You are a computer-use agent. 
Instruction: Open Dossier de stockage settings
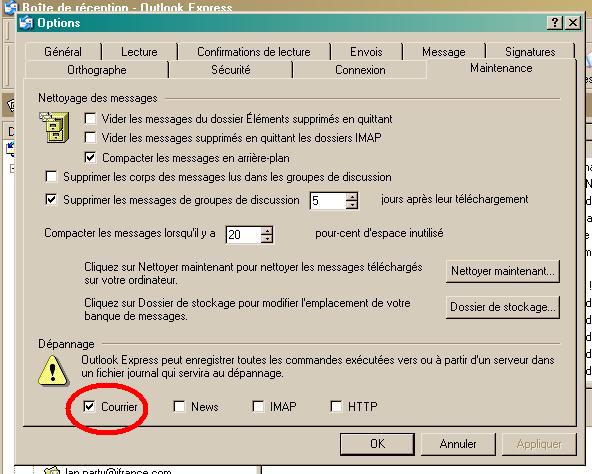click(503, 307)
